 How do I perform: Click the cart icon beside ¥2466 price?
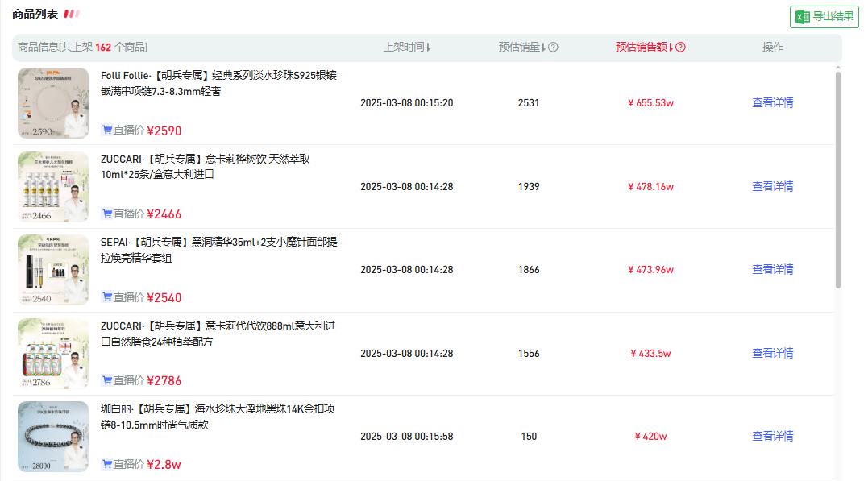106,214
